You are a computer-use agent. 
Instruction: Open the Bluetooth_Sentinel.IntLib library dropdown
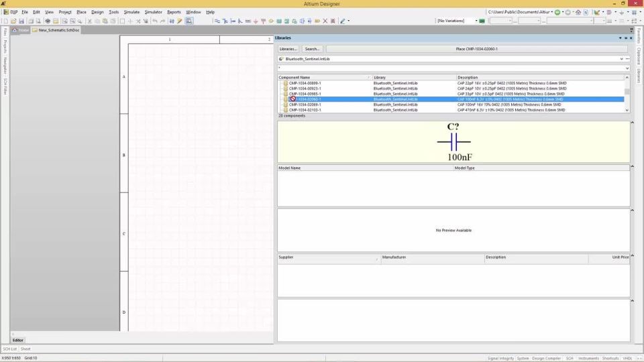click(621, 59)
